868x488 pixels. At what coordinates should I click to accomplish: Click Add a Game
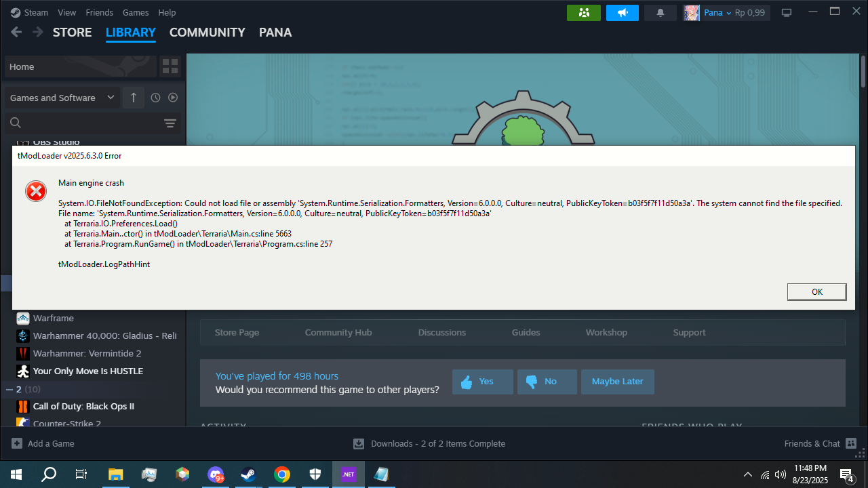[43, 443]
